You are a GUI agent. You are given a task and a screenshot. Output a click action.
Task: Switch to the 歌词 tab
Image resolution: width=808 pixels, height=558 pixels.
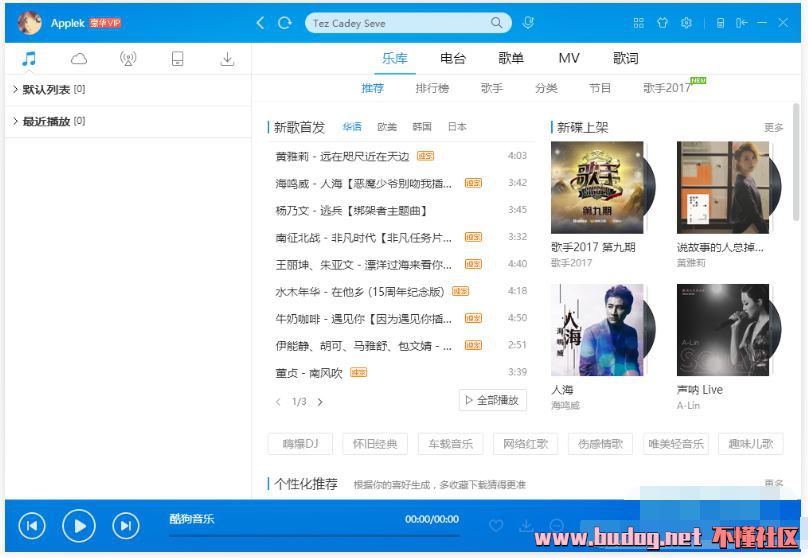[626, 58]
